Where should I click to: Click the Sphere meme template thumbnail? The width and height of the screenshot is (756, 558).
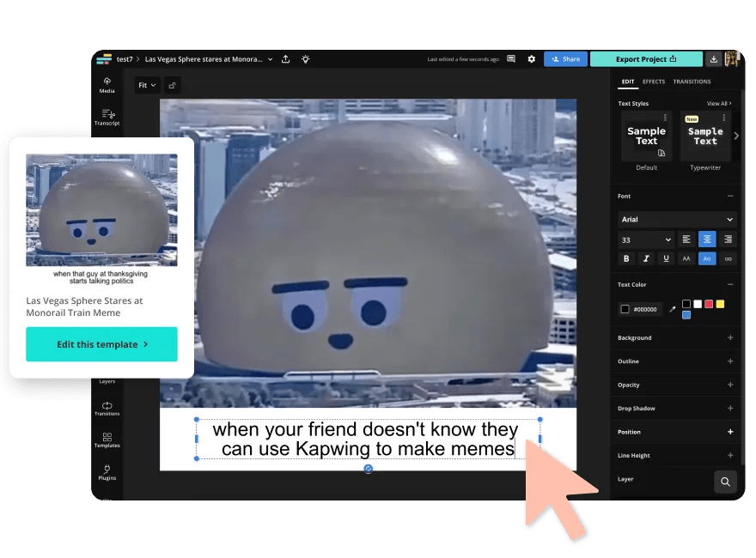(x=101, y=210)
